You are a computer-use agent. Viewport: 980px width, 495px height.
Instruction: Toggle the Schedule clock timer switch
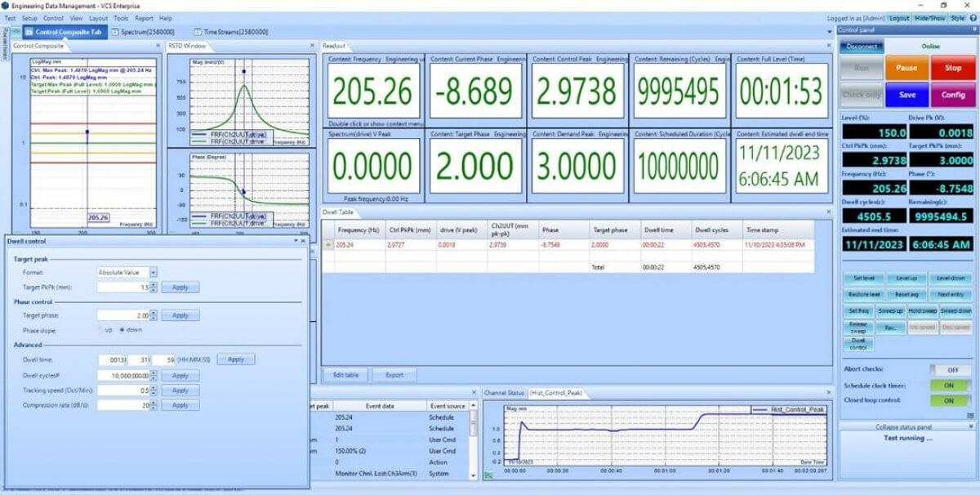pyautogui.click(x=951, y=386)
